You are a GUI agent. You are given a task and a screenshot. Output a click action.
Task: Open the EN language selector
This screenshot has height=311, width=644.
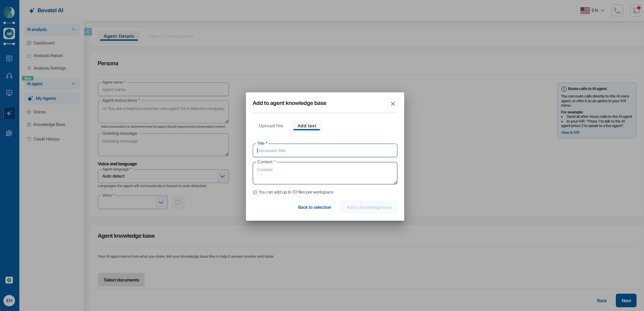[x=592, y=11]
